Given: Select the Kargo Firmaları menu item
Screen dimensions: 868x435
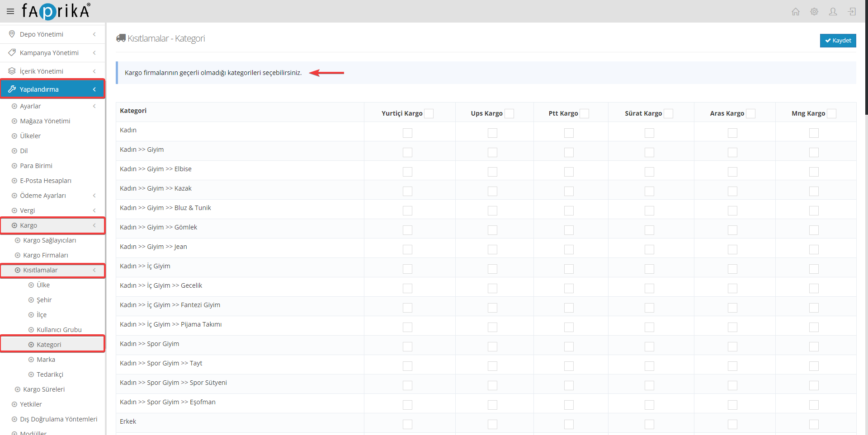Looking at the screenshot, I should (46, 255).
